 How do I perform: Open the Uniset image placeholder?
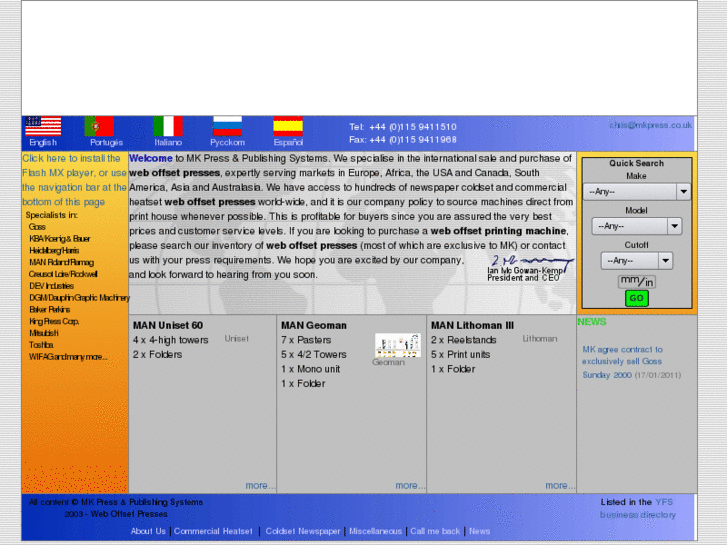pyautogui.click(x=236, y=339)
